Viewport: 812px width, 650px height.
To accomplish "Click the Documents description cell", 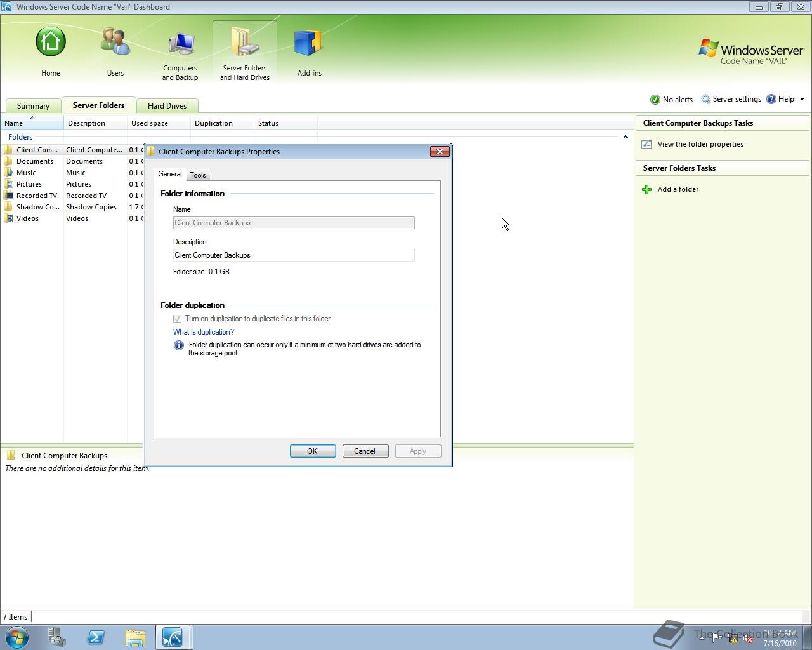I will point(84,161).
